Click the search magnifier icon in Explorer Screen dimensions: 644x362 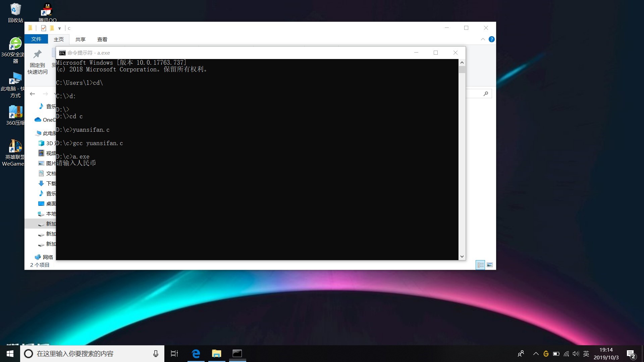(486, 94)
